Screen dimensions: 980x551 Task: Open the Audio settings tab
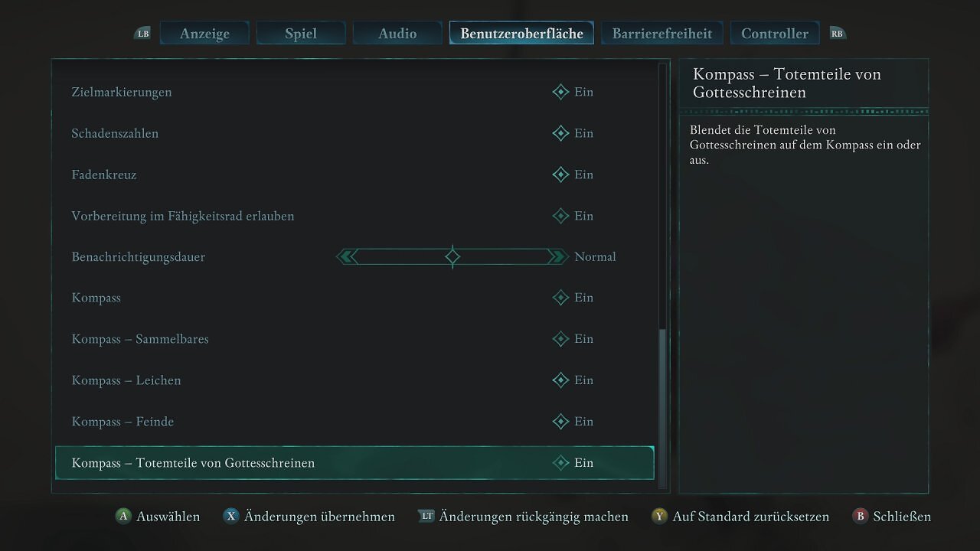point(397,34)
